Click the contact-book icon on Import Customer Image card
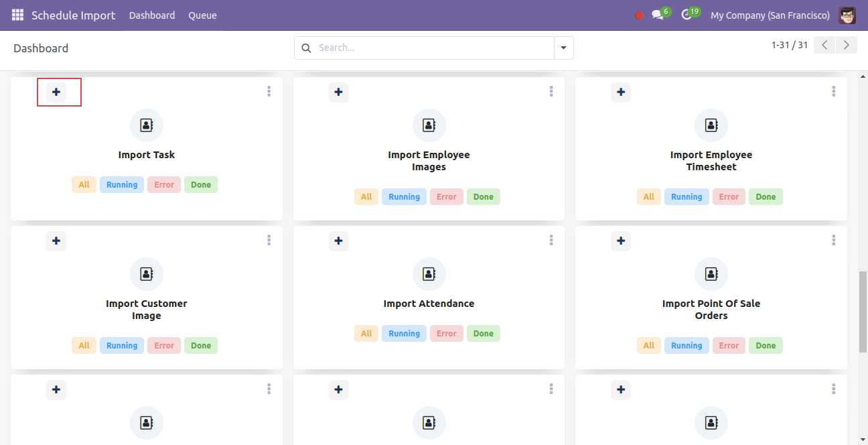 (x=147, y=274)
